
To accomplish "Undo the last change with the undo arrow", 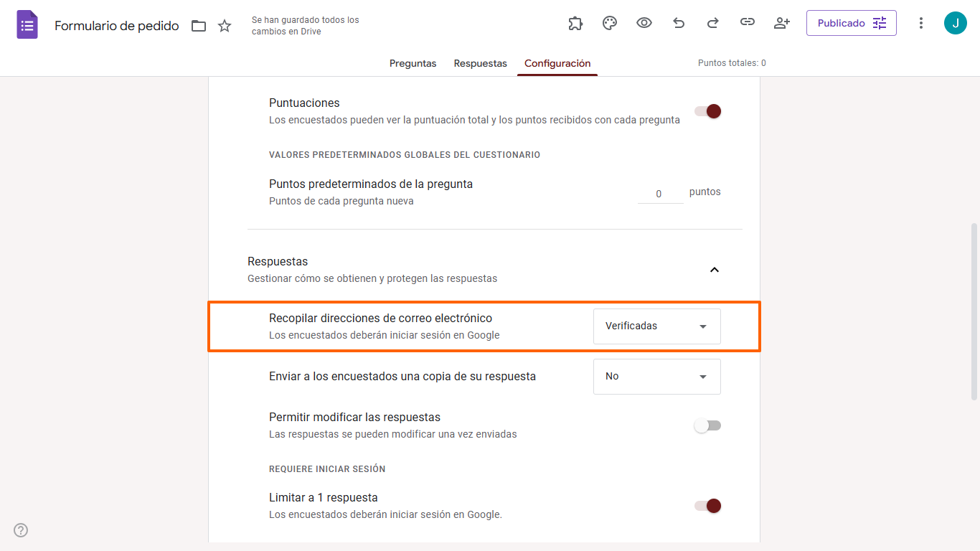I will 679,23.
